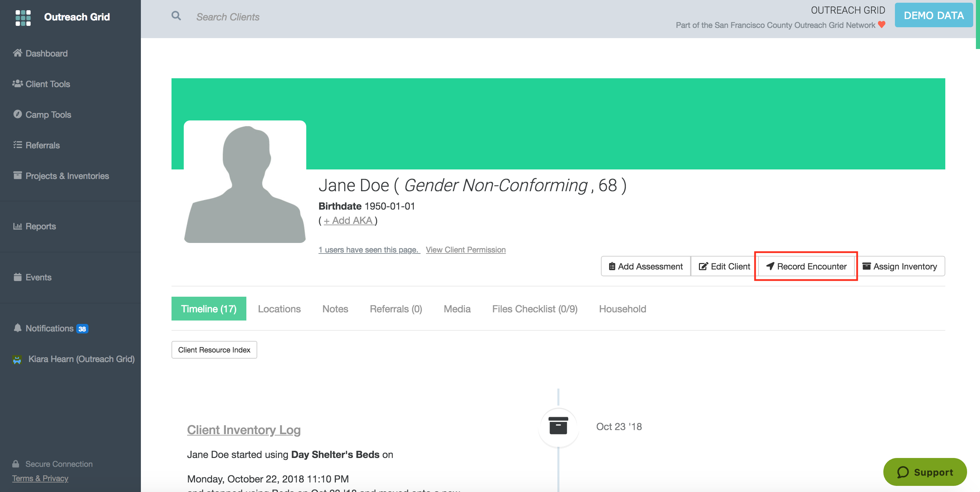Open Projects & Inventories in the sidebar
This screenshot has width=980, height=492.
click(x=67, y=176)
